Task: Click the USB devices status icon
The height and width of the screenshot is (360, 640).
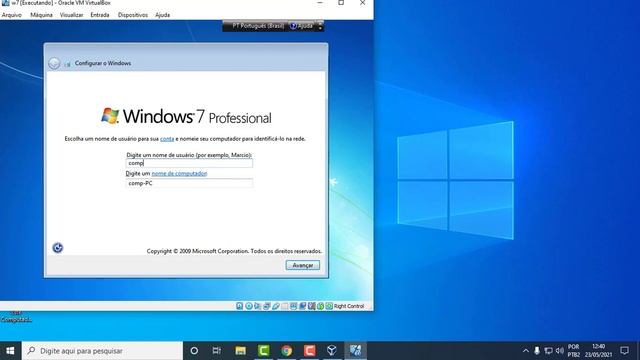Action: [276, 306]
